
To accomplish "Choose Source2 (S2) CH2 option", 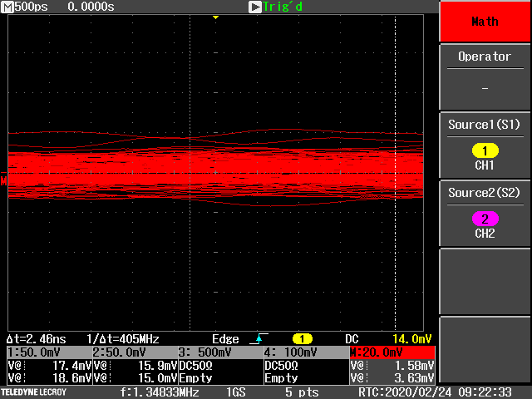I will [x=485, y=214].
